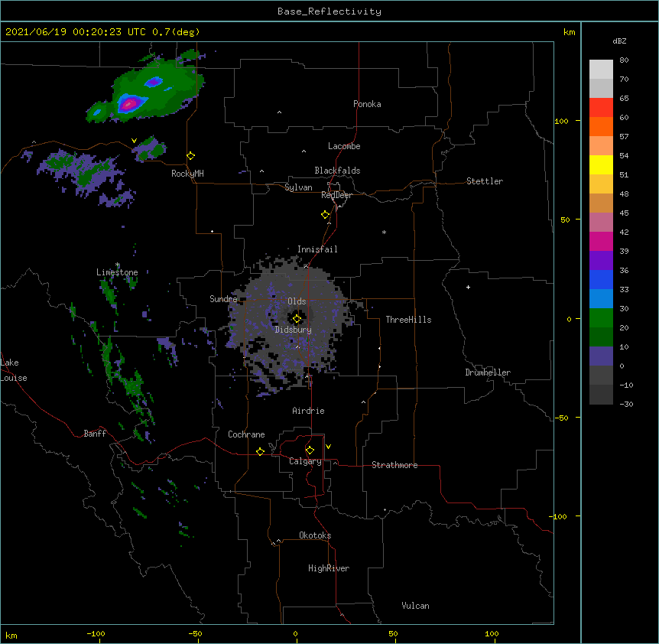Image resolution: width=659 pixels, height=644 pixels.
Task: Click the Base_Reflectivity title
Action: [x=329, y=11]
